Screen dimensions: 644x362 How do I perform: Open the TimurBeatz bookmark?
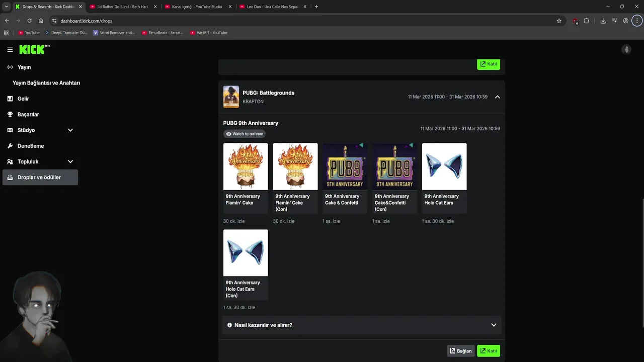(x=163, y=33)
